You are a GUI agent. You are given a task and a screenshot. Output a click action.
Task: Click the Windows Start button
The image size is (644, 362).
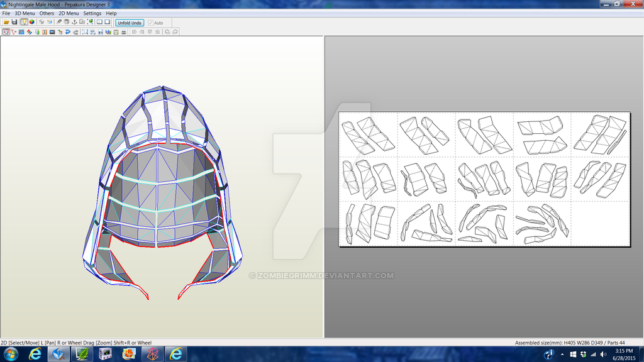[x=11, y=354]
